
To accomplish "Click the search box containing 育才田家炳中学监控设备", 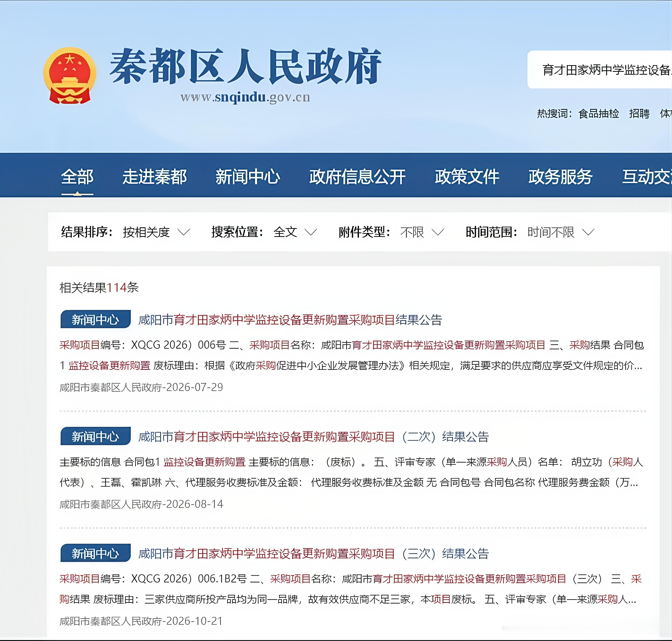I will point(600,70).
